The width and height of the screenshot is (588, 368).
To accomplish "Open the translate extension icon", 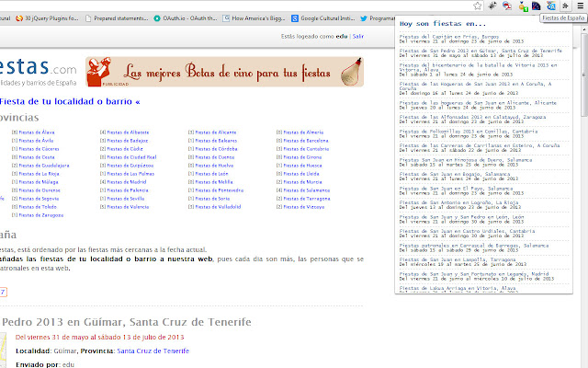I will (551, 6).
